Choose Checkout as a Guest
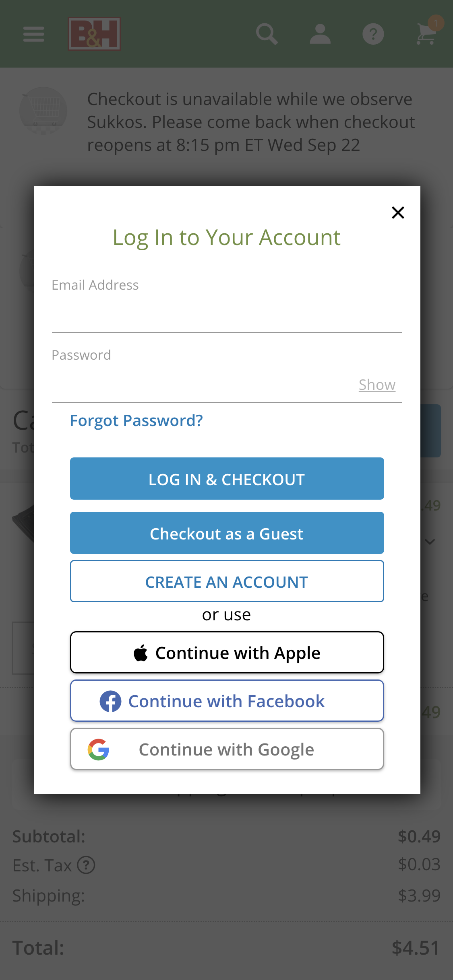The height and width of the screenshot is (980, 453). click(x=227, y=533)
